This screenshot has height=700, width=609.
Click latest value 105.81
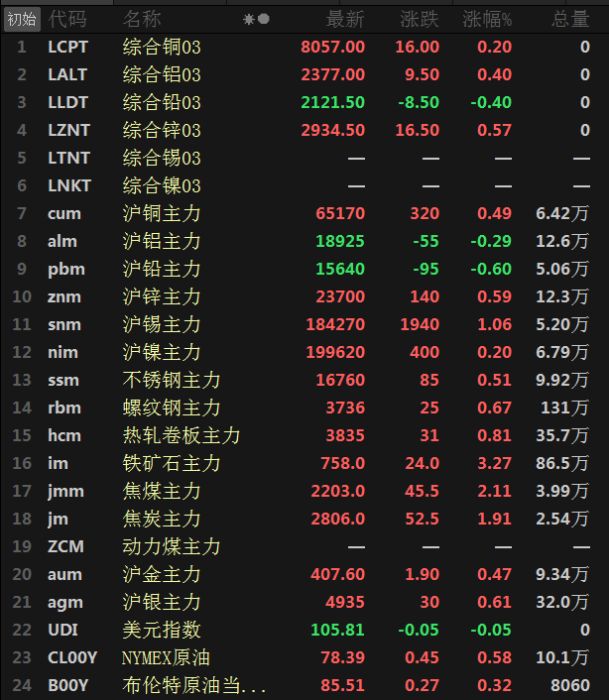pyautogui.click(x=338, y=630)
